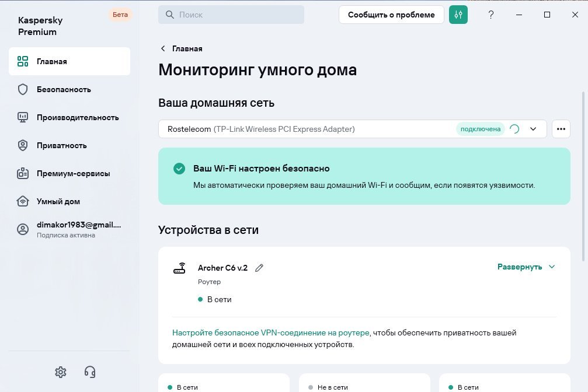
Task: Click the search magnifier icon
Action: point(170,15)
